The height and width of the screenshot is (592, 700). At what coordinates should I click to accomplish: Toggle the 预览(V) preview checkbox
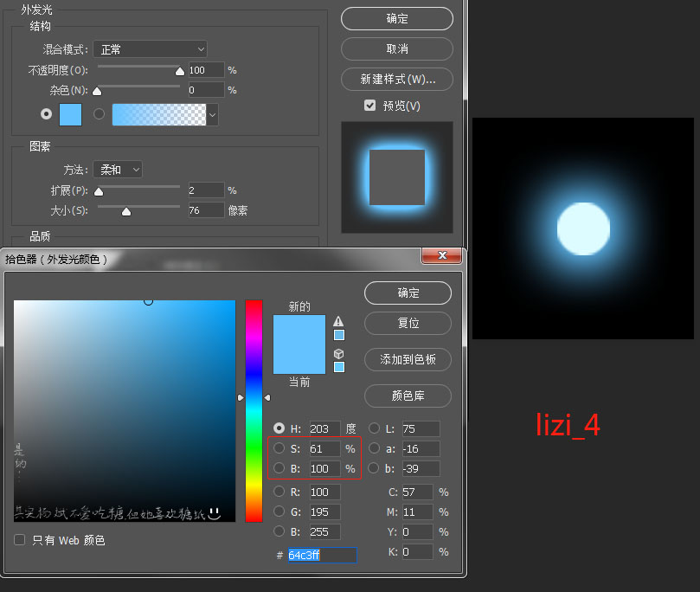pyautogui.click(x=370, y=106)
